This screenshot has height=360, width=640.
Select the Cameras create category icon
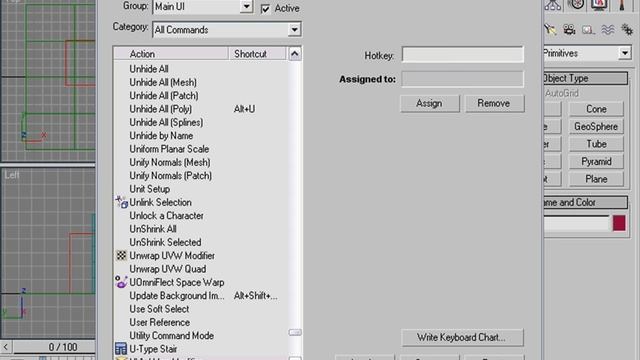(569, 29)
